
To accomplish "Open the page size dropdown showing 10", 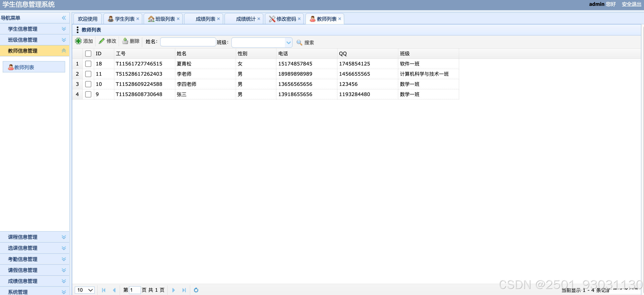I will pos(85,290).
